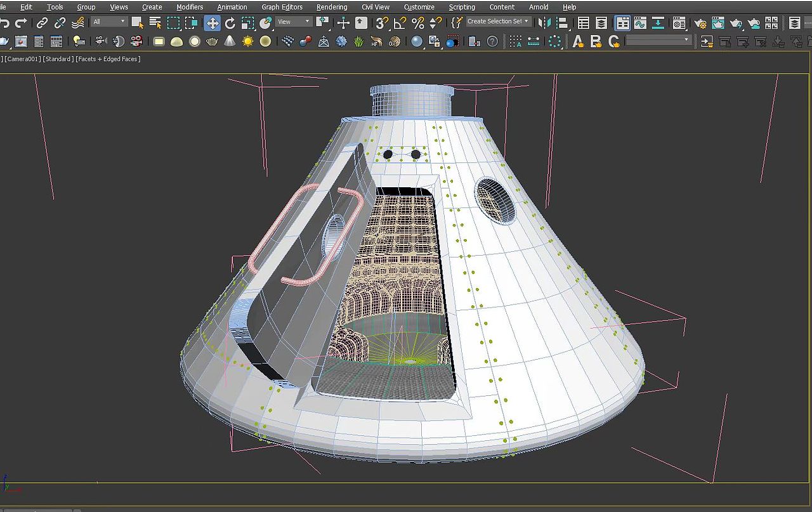The height and width of the screenshot is (512, 812).
Task: Activate the Select and Link tool
Action: (42, 23)
